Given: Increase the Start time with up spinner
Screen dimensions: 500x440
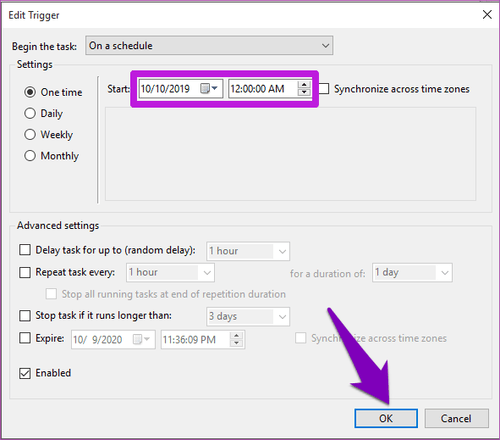Looking at the screenshot, I should (x=304, y=85).
